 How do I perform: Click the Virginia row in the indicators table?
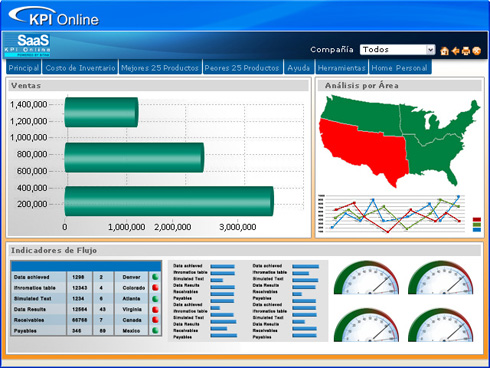coord(86,309)
